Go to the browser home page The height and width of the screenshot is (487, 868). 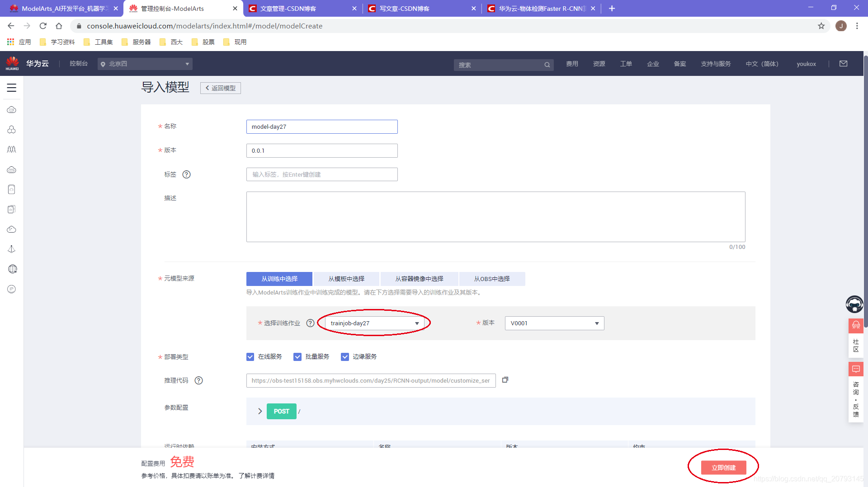59,26
